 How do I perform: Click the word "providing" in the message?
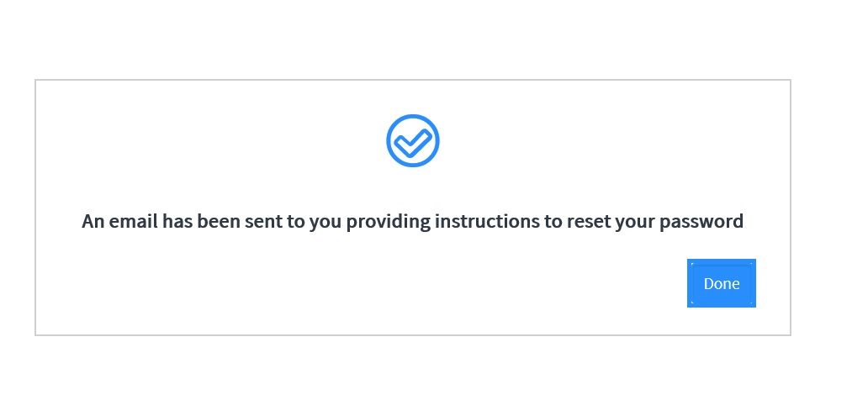389,223
